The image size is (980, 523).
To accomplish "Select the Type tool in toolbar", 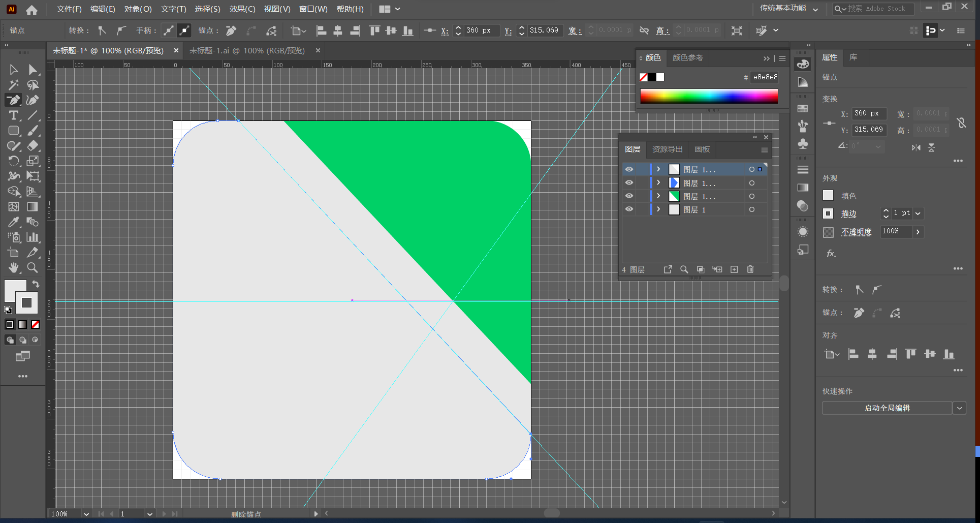I will 14,115.
